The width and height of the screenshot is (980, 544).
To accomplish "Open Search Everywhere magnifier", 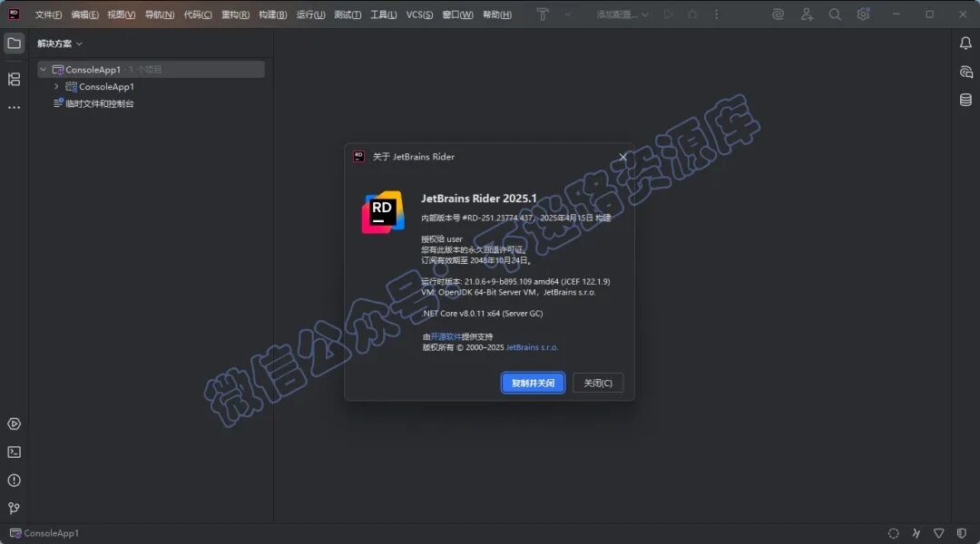I will [x=835, y=14].
